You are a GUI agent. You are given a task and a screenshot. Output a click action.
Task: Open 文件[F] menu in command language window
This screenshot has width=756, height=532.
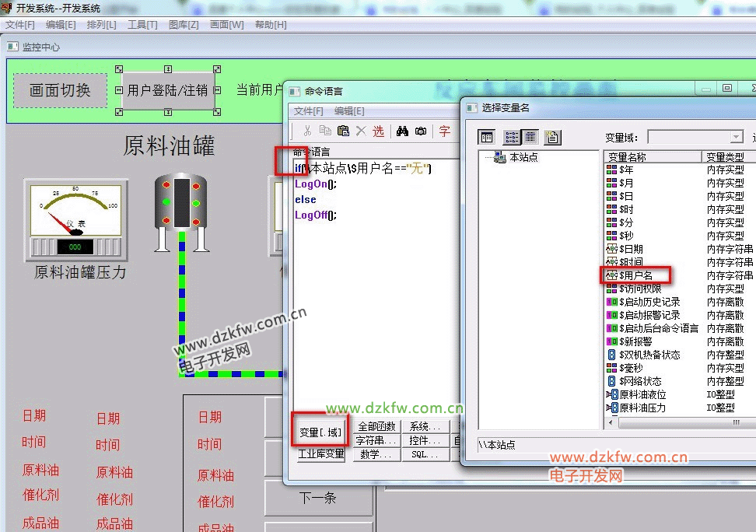coord(309,111)
